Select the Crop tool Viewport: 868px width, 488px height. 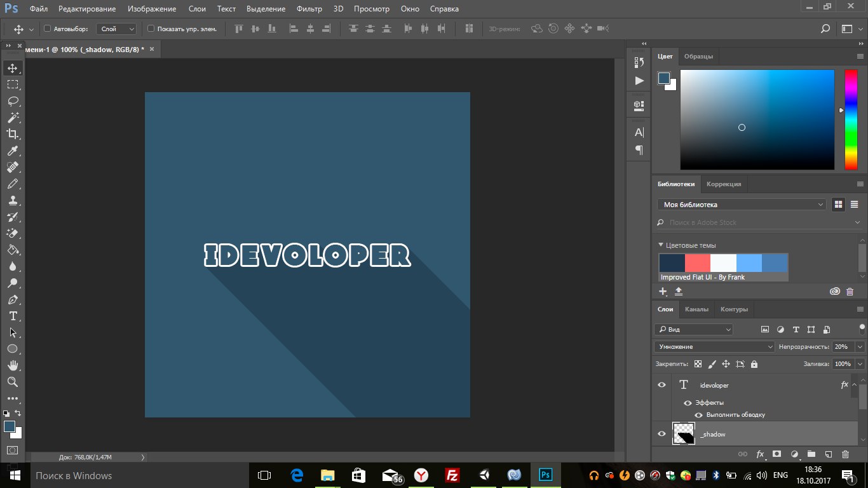(12, 134)
